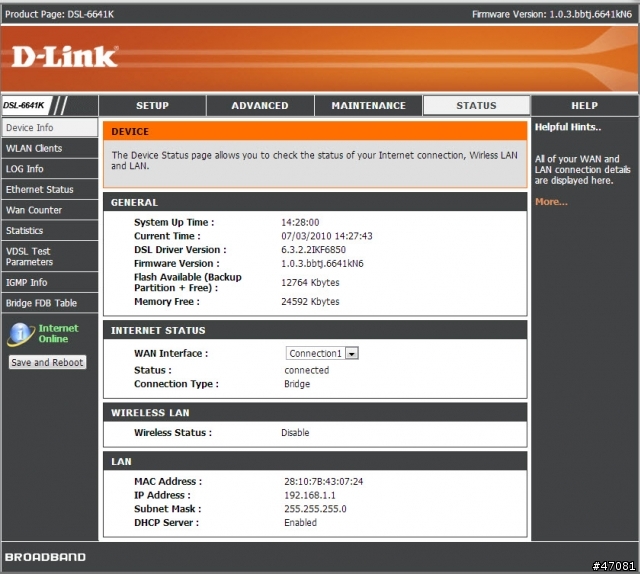The image size is (640, 574).
Task: Go to Statistics page
Action: [49, 231]
